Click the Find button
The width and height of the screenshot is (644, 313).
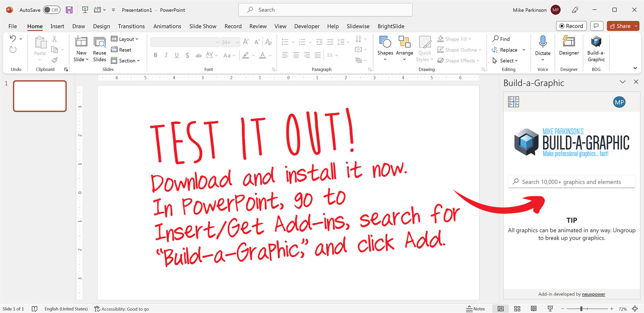pos(501,39)
